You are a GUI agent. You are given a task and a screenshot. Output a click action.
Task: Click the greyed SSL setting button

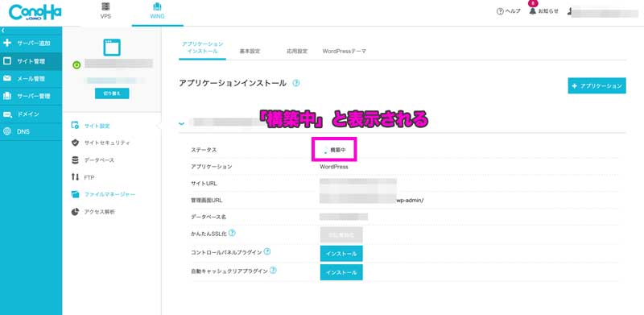point(341,234)
